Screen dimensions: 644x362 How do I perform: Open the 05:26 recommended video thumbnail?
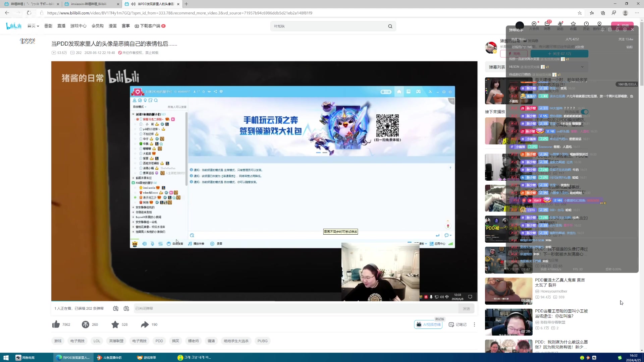coord(508,291)
